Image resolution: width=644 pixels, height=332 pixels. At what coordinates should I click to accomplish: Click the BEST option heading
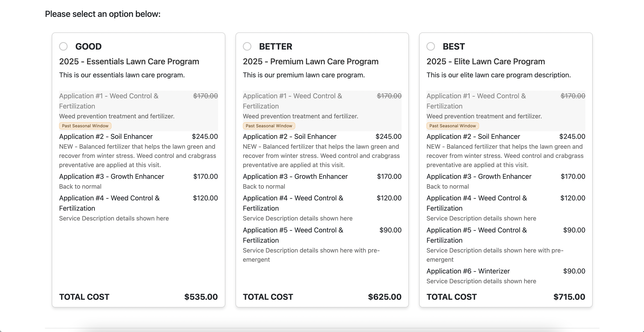pyautogui.click(x=454, y=46)
